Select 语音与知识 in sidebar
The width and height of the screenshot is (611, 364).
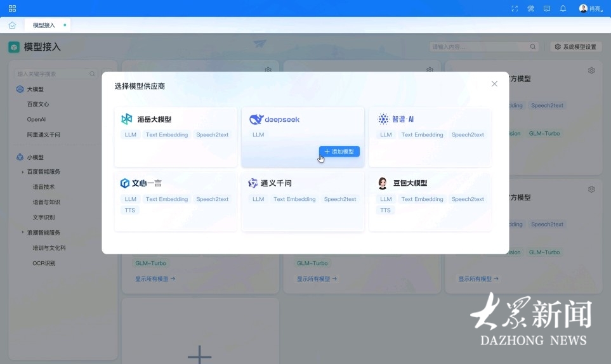(x=46, y=202)
